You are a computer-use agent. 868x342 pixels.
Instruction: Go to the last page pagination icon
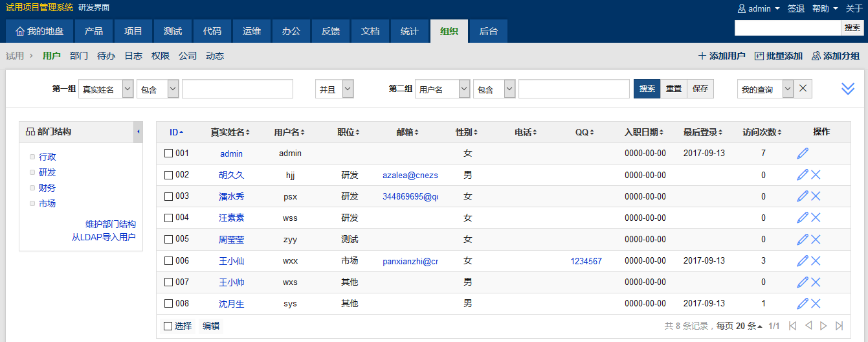point(840,326)
